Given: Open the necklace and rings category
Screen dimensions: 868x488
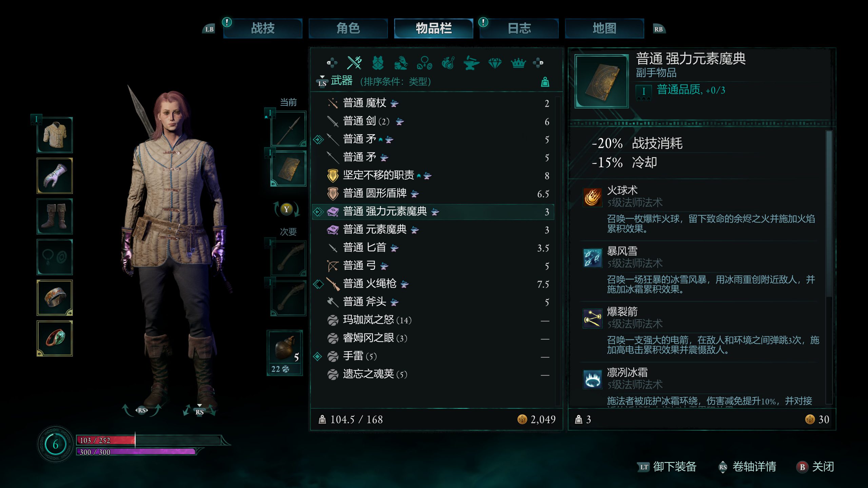Looking at the screenshot, I should (425, 63).
